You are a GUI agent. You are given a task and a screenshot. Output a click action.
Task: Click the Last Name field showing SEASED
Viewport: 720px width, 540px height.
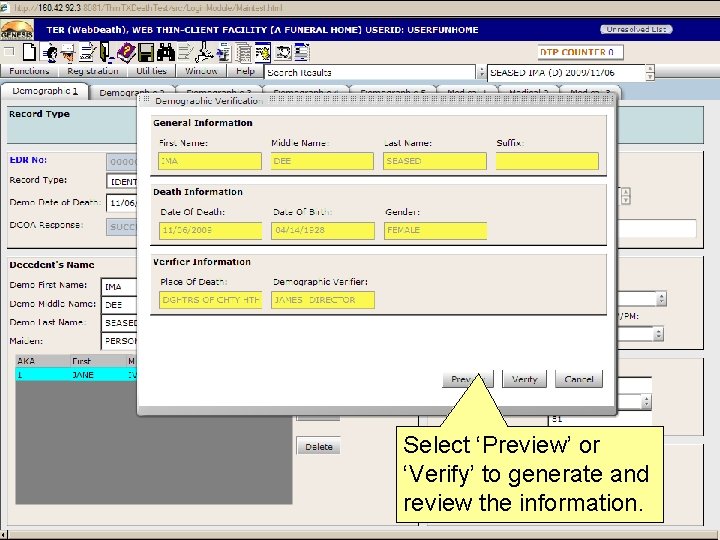click(x=435, y=161)
